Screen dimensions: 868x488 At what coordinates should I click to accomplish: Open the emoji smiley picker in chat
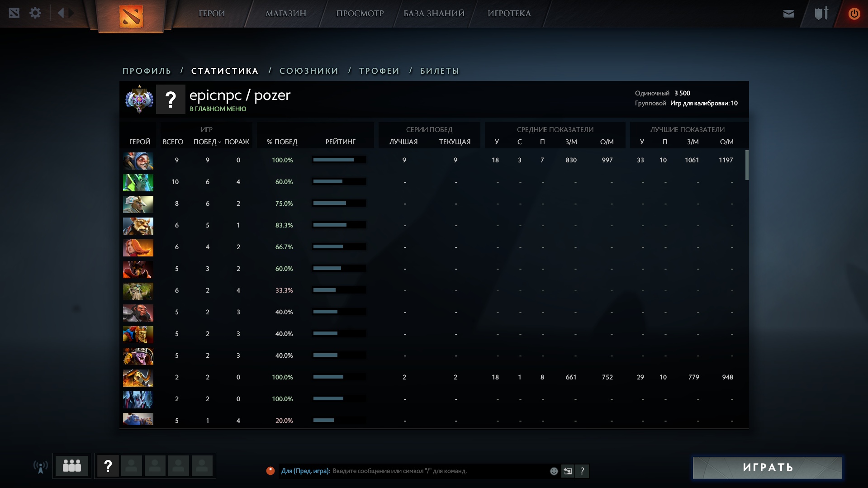click(x=554, y=471)
